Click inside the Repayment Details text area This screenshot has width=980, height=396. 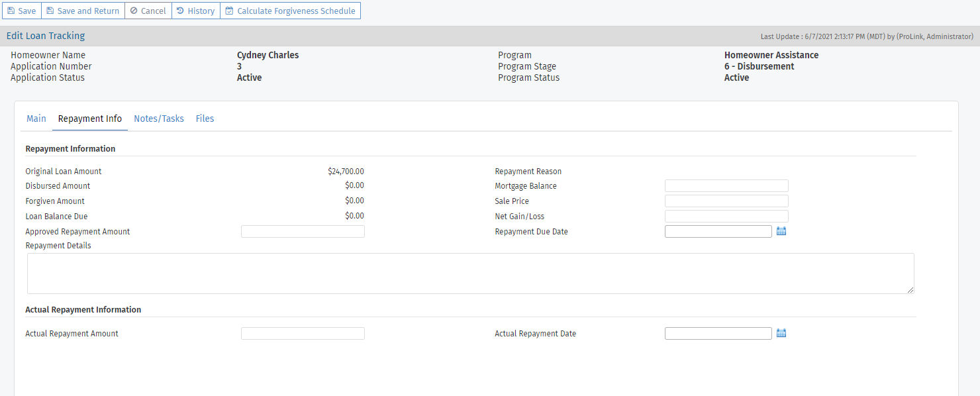(470, 273)
